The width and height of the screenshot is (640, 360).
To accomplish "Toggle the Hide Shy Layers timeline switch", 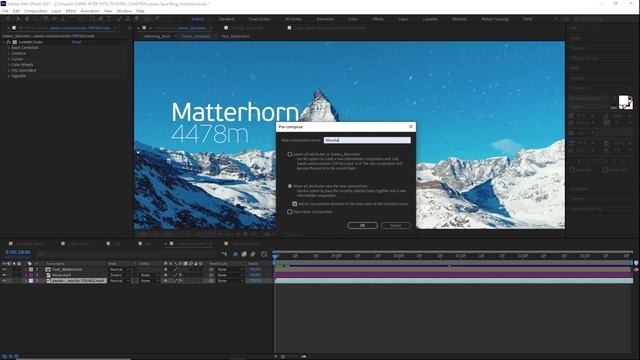I will (x=236, y=254).
